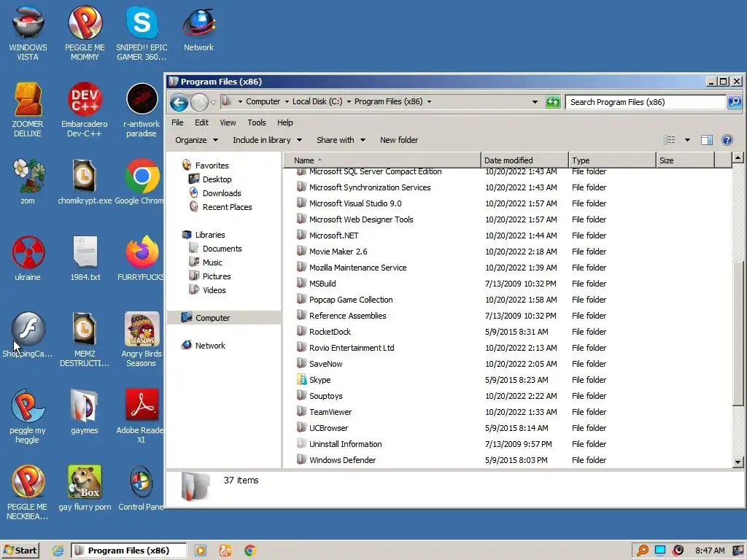Select r-antiwork paradise desktop icon

tap(142, 110)
